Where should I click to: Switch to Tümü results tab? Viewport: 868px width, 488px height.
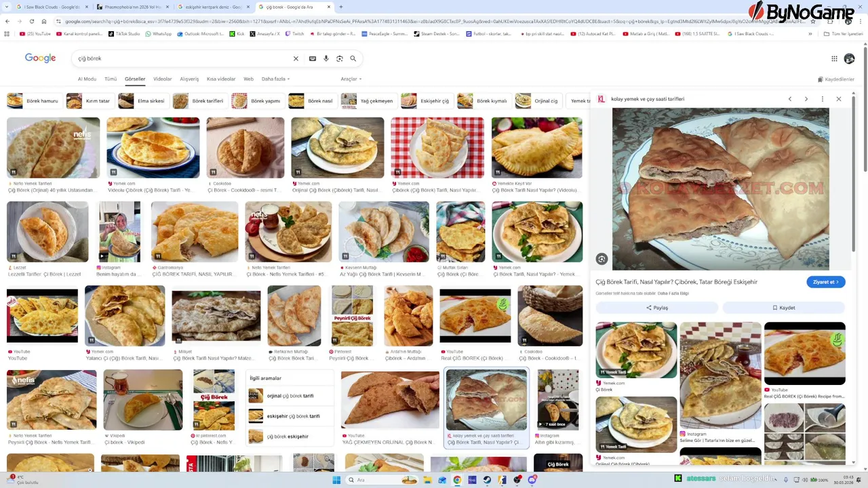tap(111, 79)
